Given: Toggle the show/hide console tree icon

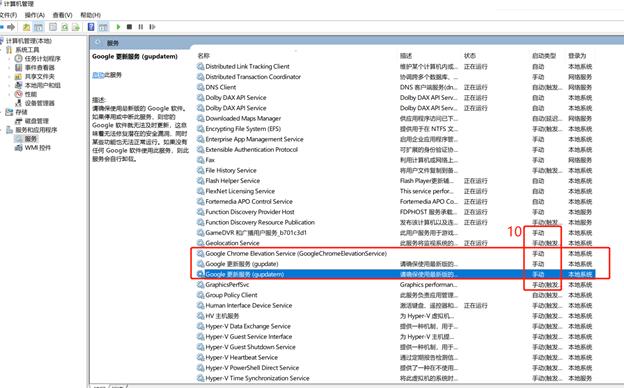Looking at the screenshot, I should [39, 27].
